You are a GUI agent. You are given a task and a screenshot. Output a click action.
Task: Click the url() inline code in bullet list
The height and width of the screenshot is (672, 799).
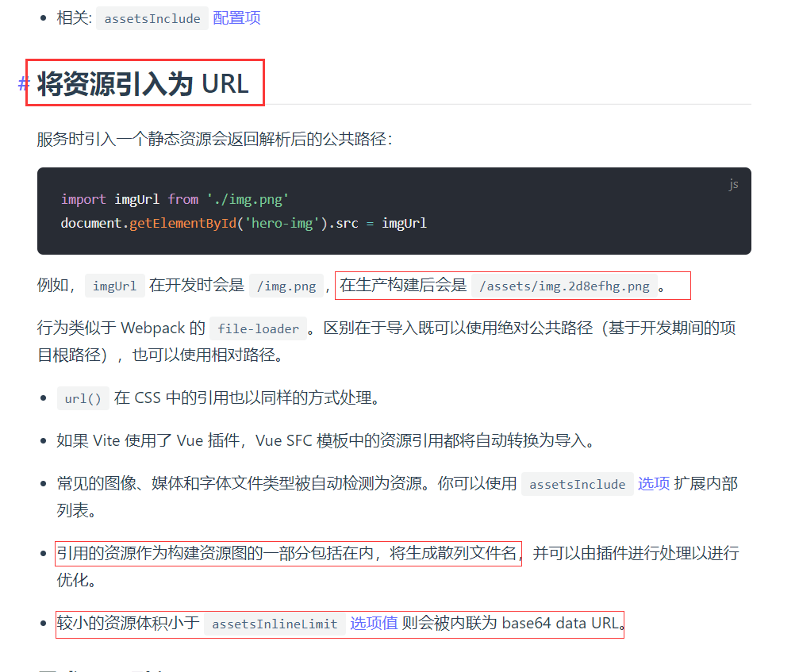83,398
